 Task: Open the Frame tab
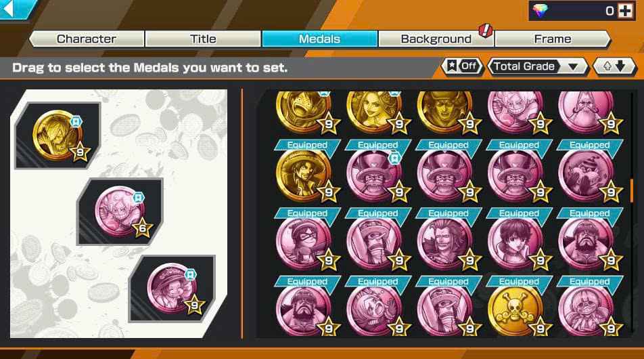point(553,39)
